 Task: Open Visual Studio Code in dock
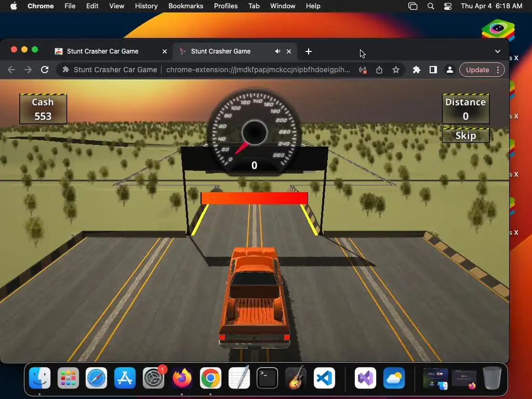click(324, 378)
